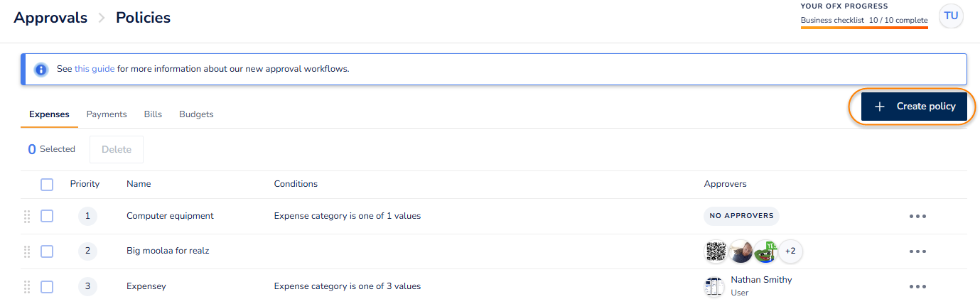This screenshot has width=980, height=304.
Task: Expand the actions menu for Expensey
Action: click(917, 287)
